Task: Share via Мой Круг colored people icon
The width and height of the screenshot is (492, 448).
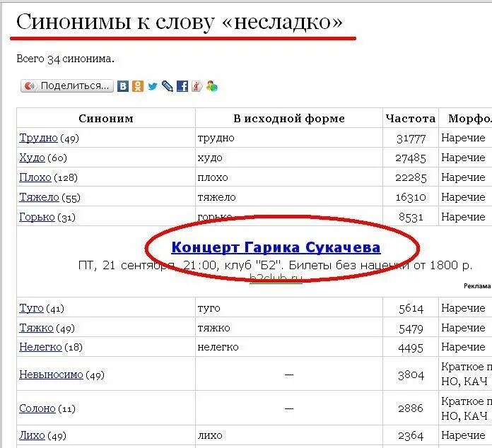Action: coord(212,86)
